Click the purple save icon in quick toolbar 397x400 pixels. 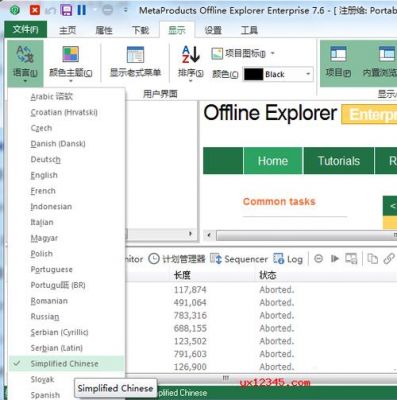[66, 10]
